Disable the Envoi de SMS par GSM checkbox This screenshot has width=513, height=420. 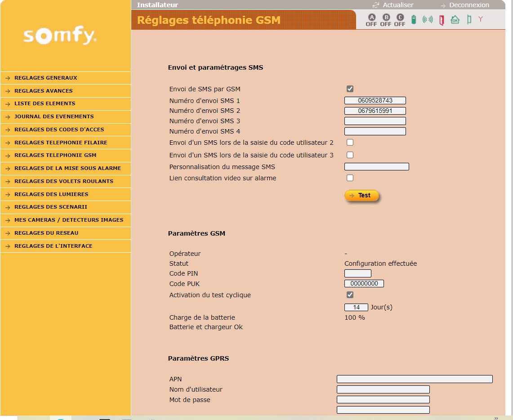[x=350, y=89]
